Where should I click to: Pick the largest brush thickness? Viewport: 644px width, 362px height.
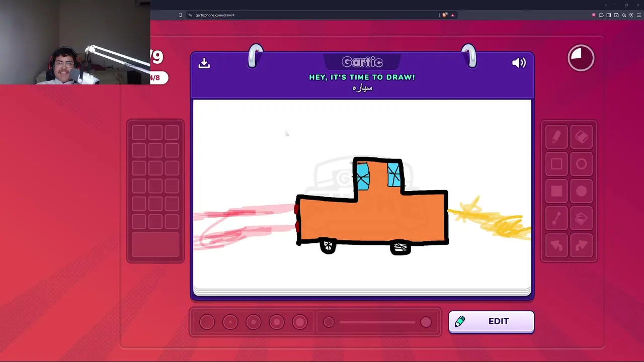(299, 322)
